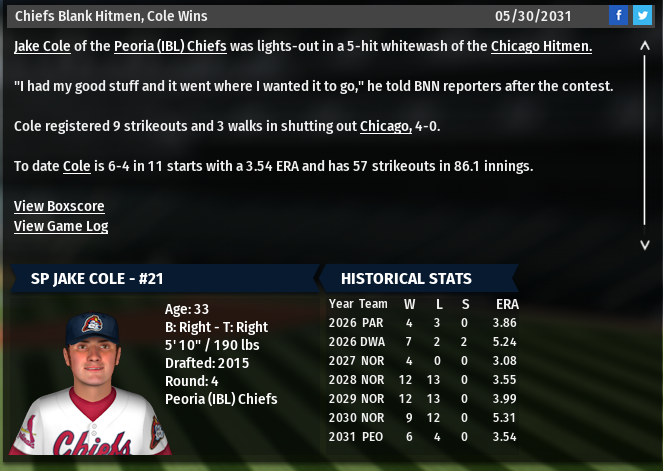Click the 2031 PEO stats row
This screenshot has height=471, width=663.
pyautogui.click(x=423, y=437)
